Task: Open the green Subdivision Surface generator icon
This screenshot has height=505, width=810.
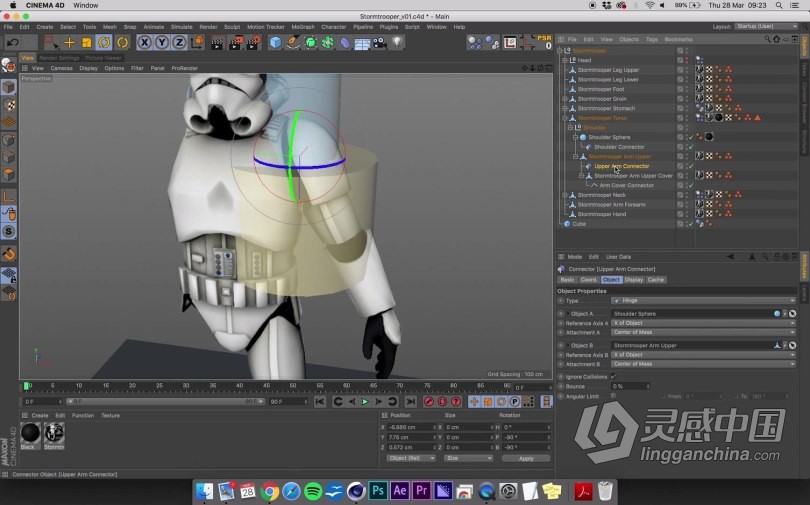Action: 310,42
